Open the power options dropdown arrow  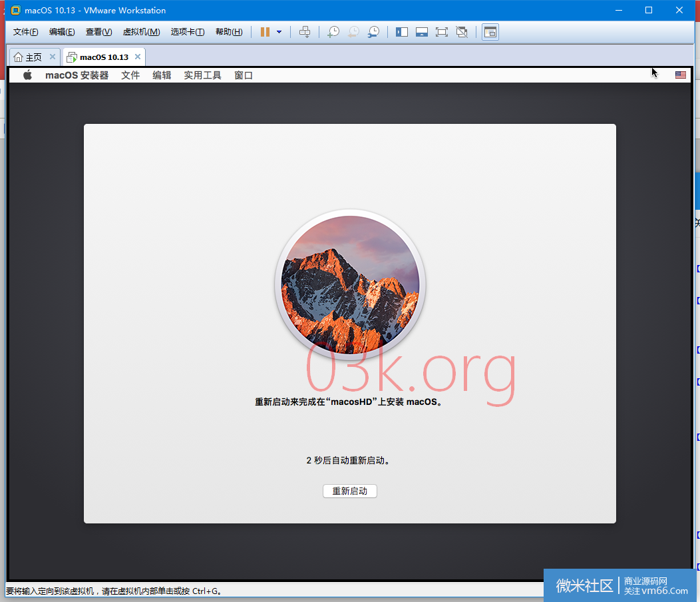(279, 32)
